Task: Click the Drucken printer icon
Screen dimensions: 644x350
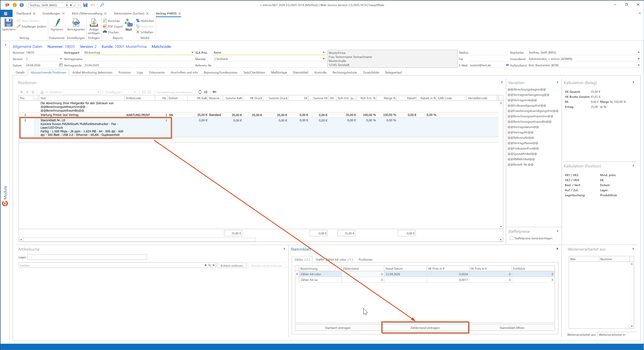Action: coord(111,32)
